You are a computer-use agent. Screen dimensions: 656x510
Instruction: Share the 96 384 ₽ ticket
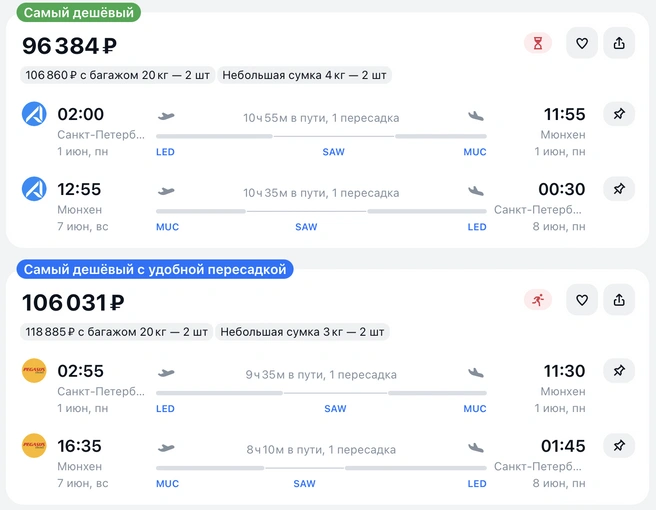(x=619, y=43)
